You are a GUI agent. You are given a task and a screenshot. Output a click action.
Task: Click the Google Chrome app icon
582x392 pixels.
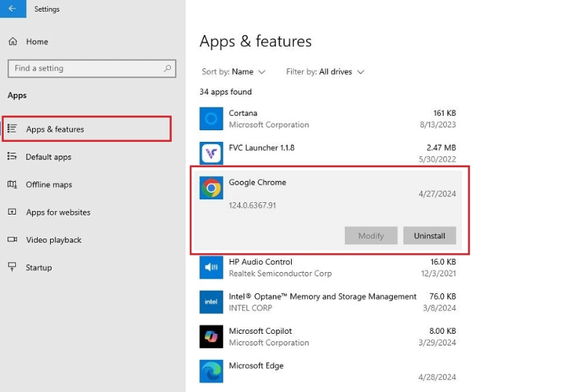211,188
